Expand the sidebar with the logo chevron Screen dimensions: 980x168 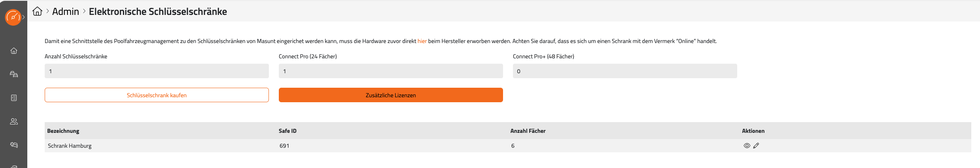point(24,17)
